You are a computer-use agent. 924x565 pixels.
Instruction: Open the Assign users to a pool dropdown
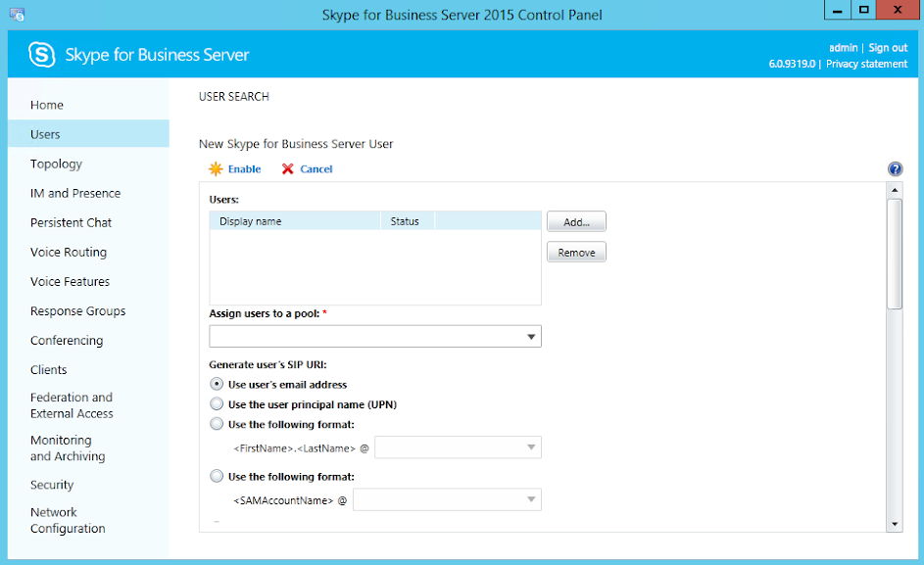[374, 337]
